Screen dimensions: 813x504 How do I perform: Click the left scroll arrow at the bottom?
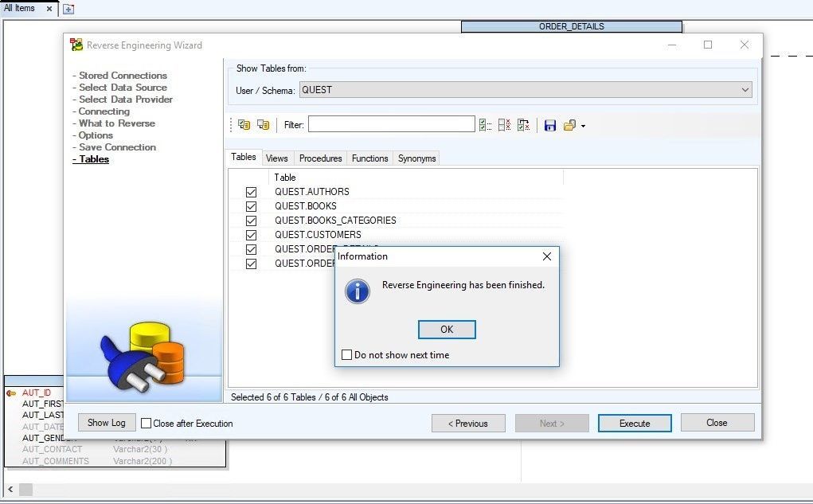tap(10, 489)
